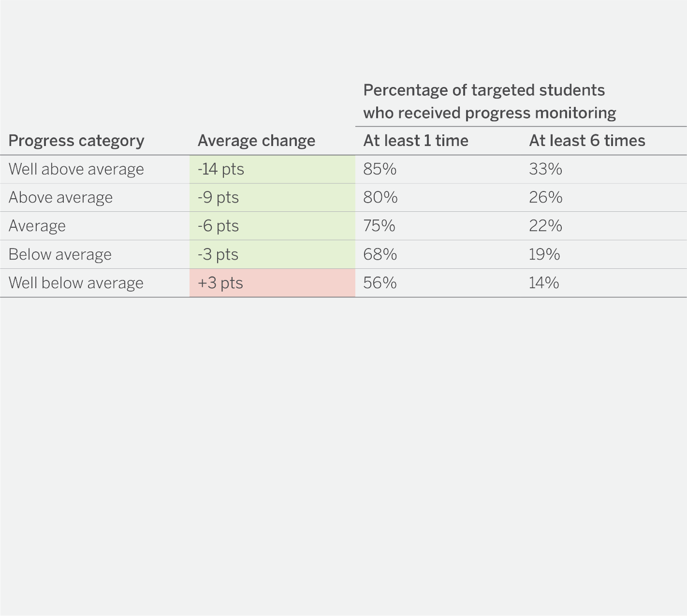Click the "Above average" row label
Viewport: 687px width, 616px height.
coord(60,198)
